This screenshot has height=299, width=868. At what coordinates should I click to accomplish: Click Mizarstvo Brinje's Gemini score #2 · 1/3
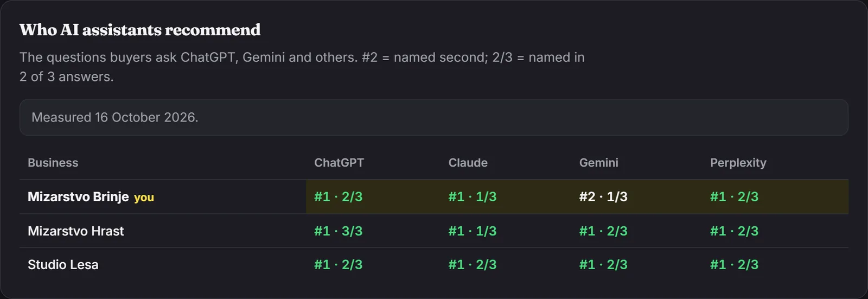(603, 196)
